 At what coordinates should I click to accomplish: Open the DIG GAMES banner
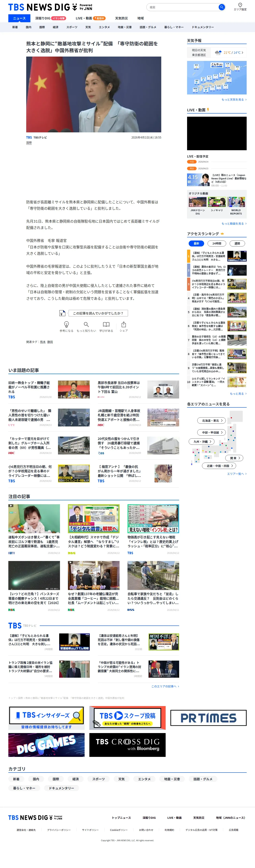pos(46,745)
